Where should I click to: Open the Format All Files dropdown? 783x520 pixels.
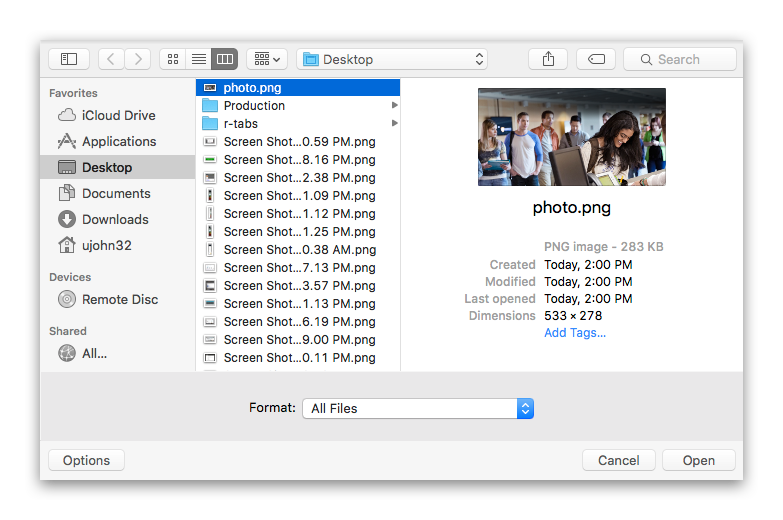point(418,408)
